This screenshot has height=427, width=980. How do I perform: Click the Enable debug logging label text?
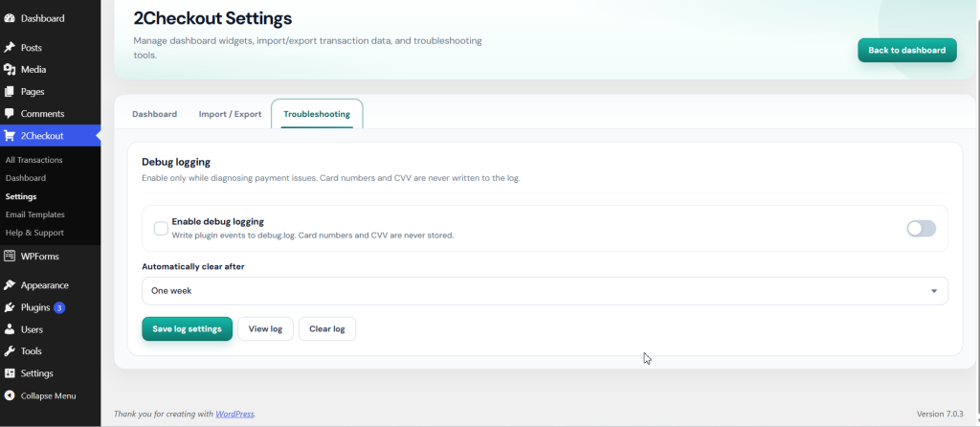coord(217,221)
